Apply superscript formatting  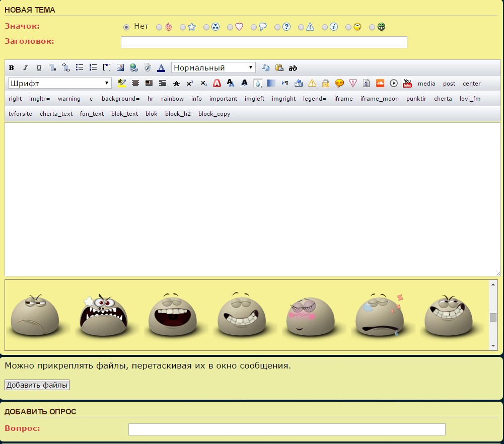(x=190, y=84)
